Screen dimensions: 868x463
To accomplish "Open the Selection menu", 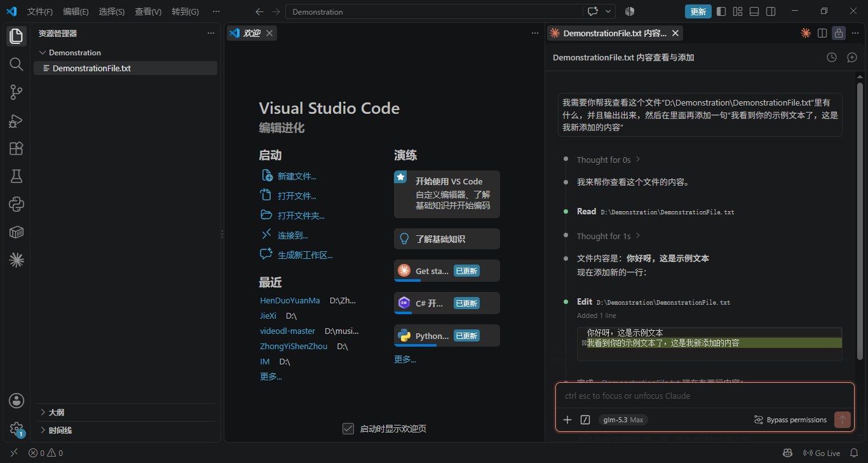I will coord(112,11).
